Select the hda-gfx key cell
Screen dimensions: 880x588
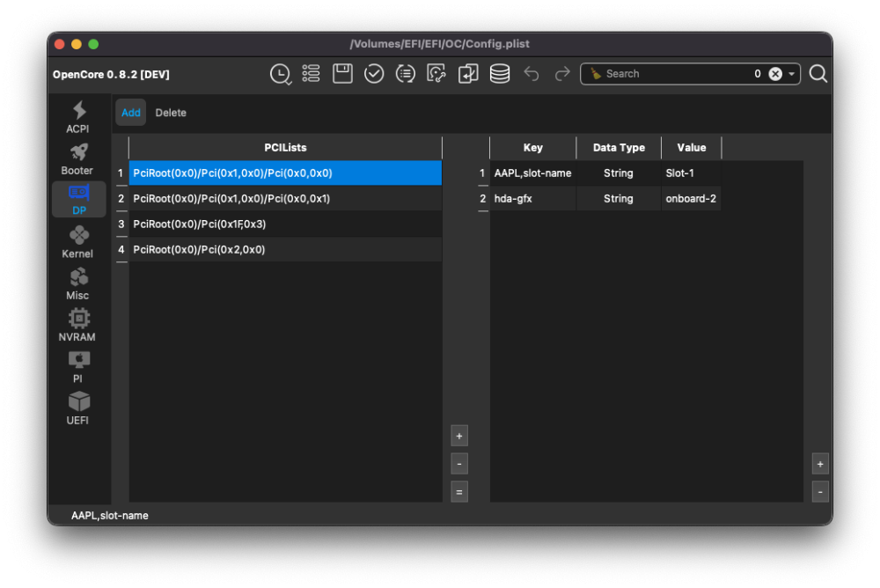532,198
